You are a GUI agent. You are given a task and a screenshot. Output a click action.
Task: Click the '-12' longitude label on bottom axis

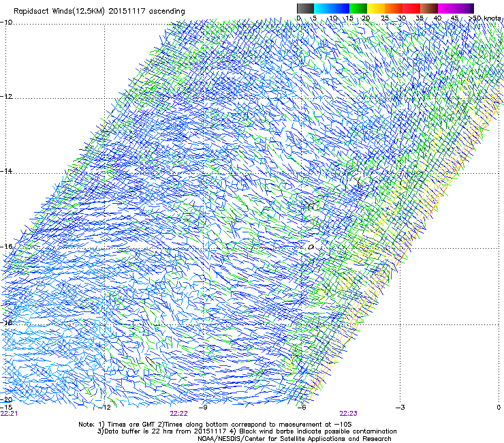[x=104, y=408]
